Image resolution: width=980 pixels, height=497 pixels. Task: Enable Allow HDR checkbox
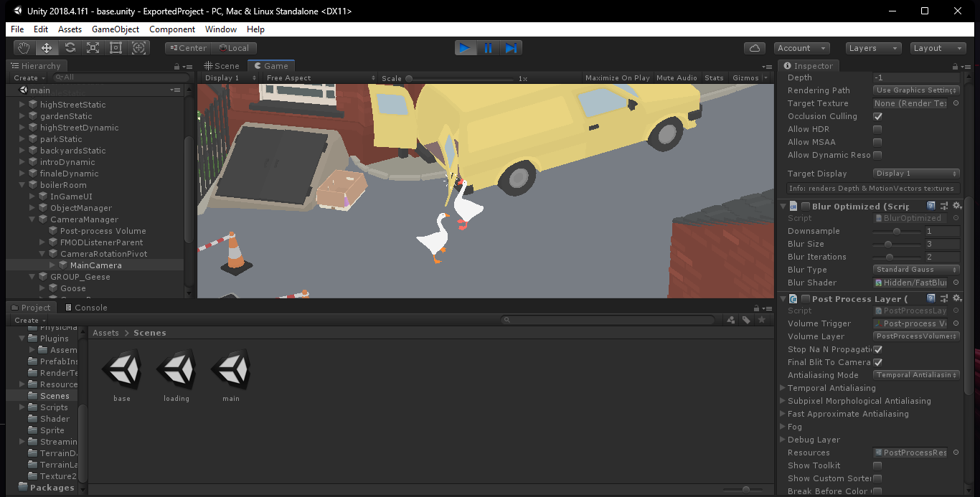(877, 129)
